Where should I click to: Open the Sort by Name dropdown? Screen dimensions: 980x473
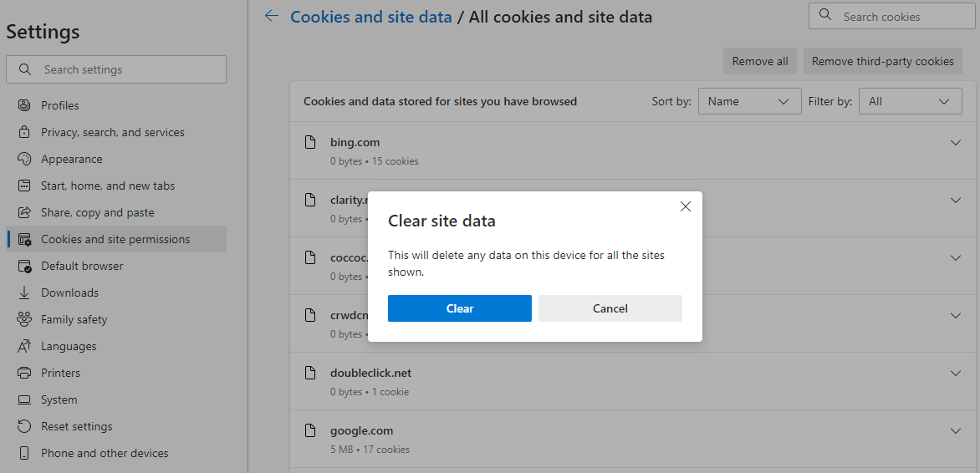tap(749, 101)
